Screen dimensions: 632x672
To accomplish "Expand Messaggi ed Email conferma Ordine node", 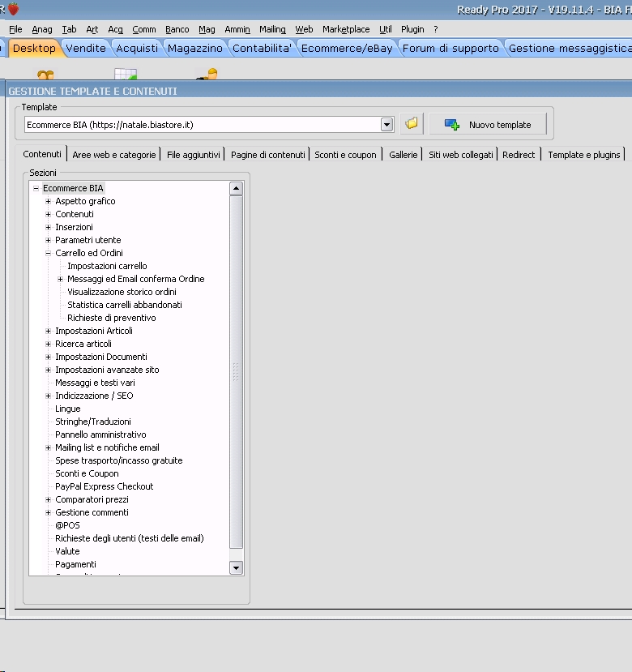I will pyautogui.click(x=60, y=279).
